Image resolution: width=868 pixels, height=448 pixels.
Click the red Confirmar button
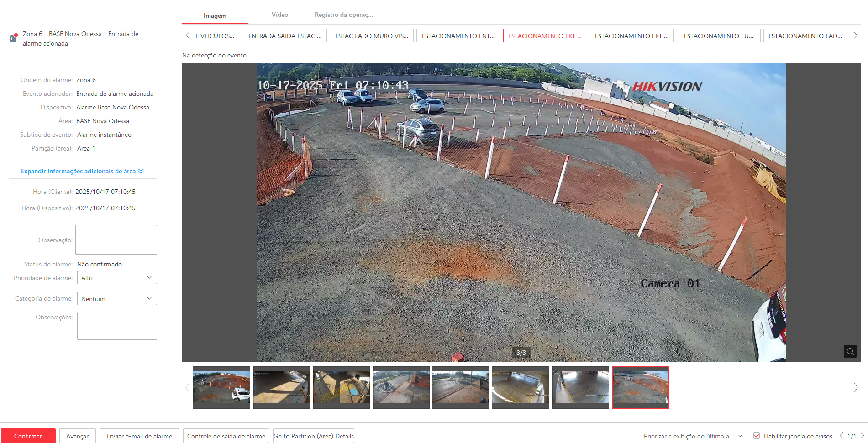point(28,436)
